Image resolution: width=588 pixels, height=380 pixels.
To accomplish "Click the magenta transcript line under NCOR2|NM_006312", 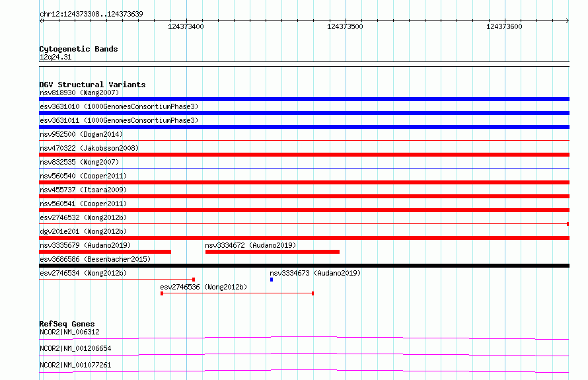I will point(304,338).
